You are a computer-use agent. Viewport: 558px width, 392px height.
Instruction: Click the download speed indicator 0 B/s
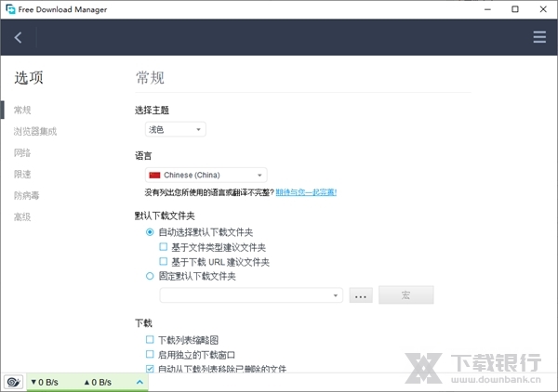[48, 382]
